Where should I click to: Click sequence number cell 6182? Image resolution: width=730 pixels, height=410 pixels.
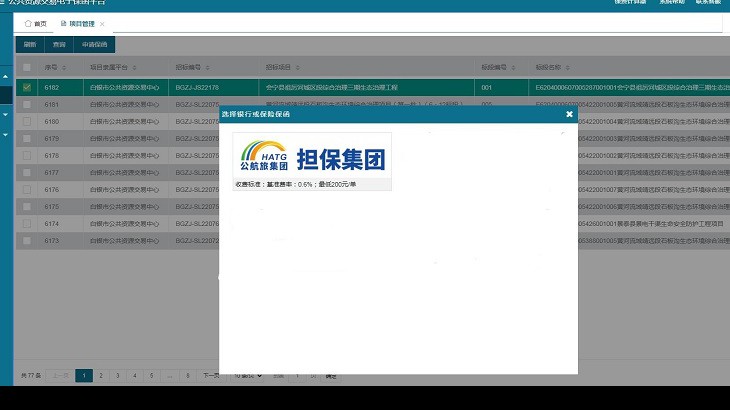coord(52,87)
